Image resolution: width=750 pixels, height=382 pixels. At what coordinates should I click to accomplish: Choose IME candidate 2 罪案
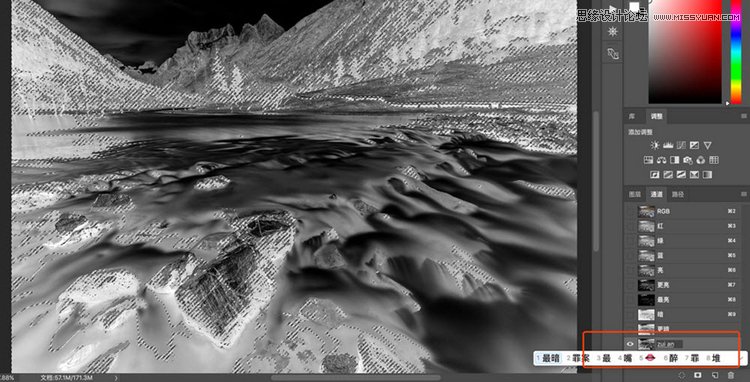[x=579, y=358]
